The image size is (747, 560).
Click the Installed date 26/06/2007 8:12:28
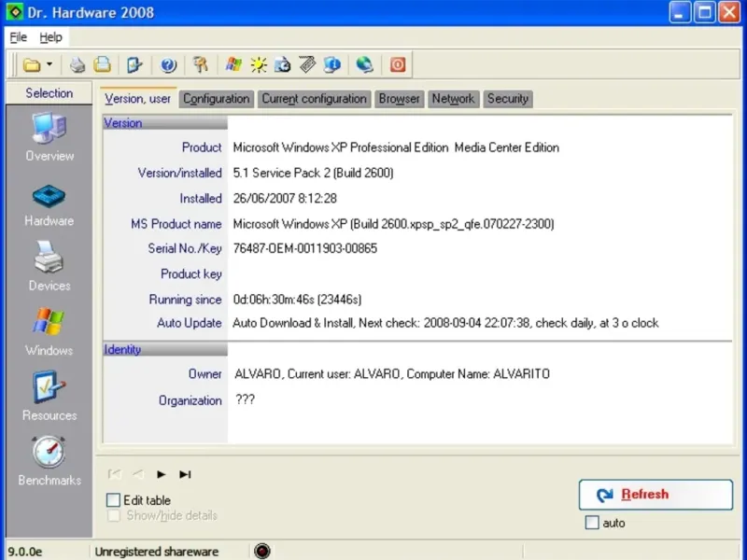pyautogui.click(x=285, y=199)
